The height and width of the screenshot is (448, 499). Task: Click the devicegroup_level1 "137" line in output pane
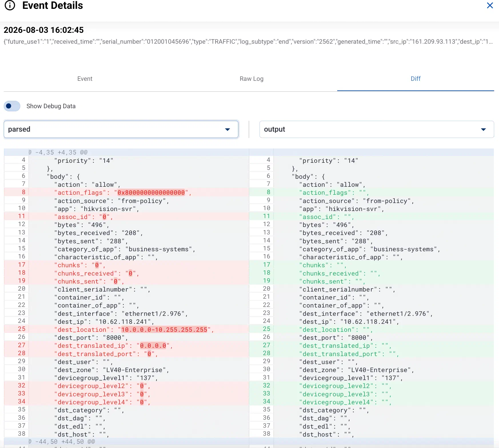point(372,378)
